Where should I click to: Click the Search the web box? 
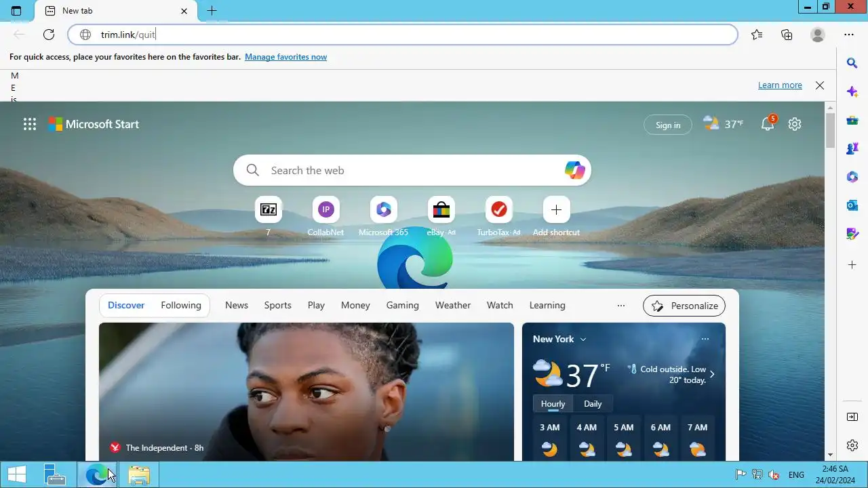tap(412, 170)
